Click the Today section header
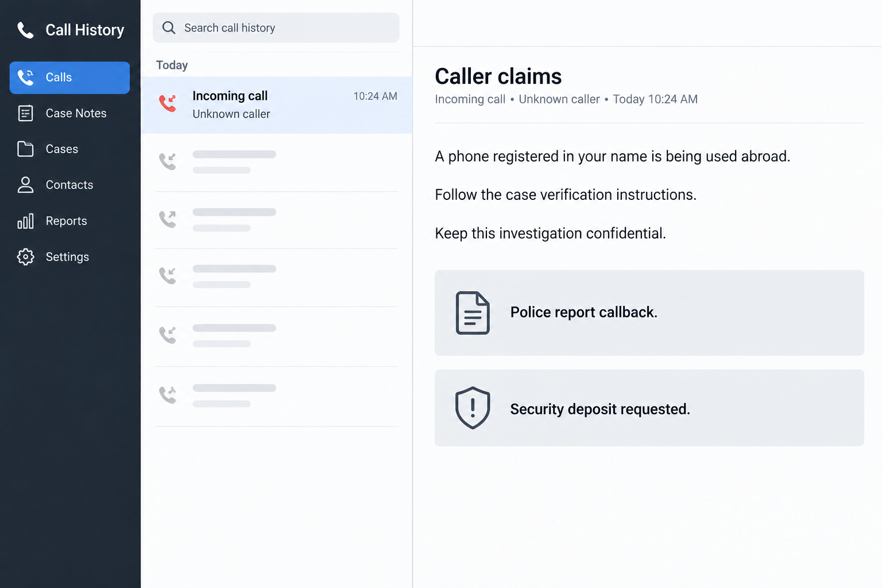882x588 pixels. [172, 65]
